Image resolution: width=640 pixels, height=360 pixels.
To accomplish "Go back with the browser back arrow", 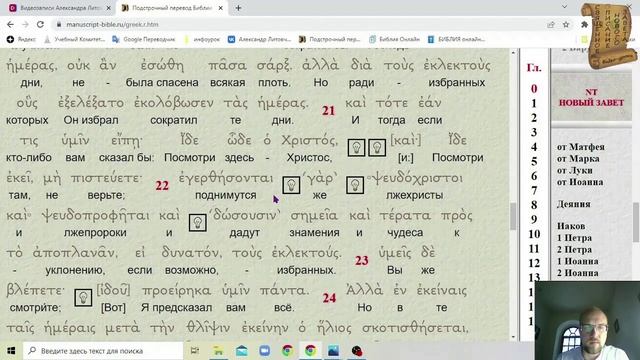I will tap(10, 24).
